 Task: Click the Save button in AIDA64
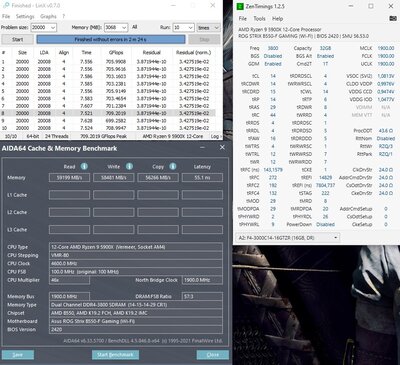coord(18,355)
